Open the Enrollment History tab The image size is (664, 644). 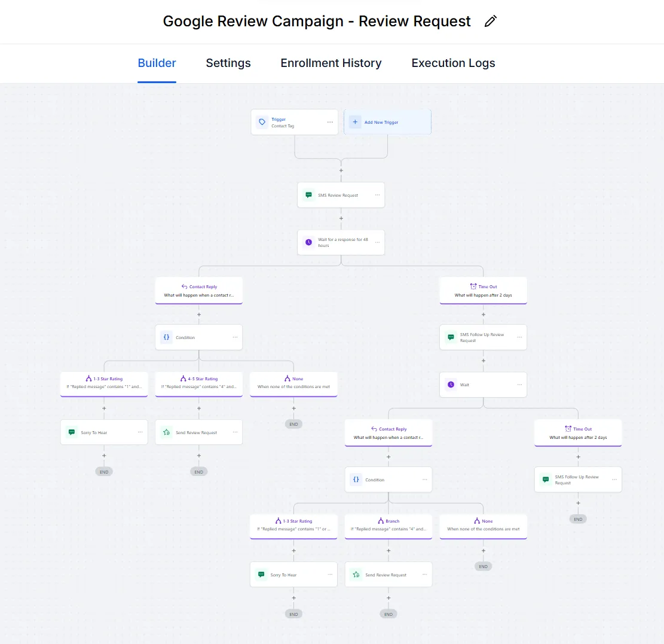[331, 63]
